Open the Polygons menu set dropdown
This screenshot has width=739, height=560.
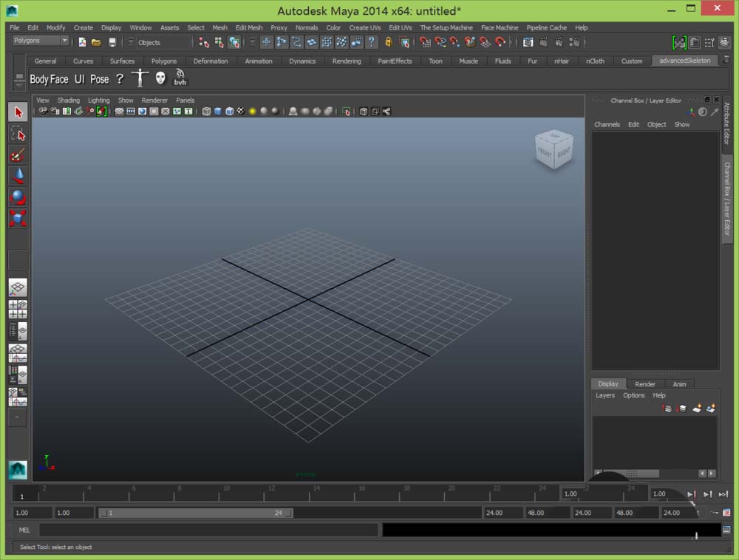[x=41, y=41]
